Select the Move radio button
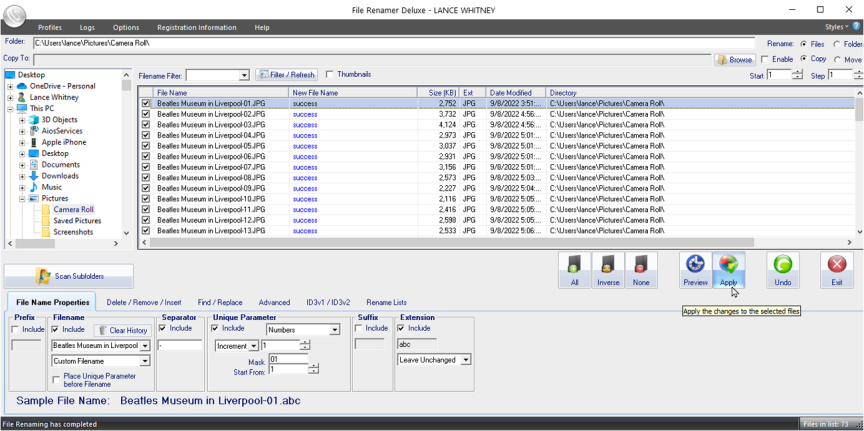This screenshot has height=431, width=864. pyautogui.click(x=838, y=59)
